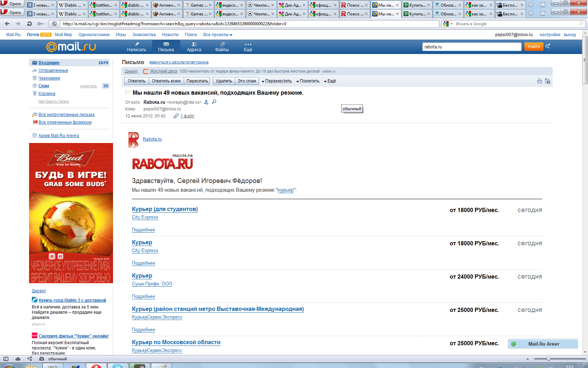This screenshot has width=588, height=368.
Task: Mute the Bud ad sound
Action: [61, 256]
